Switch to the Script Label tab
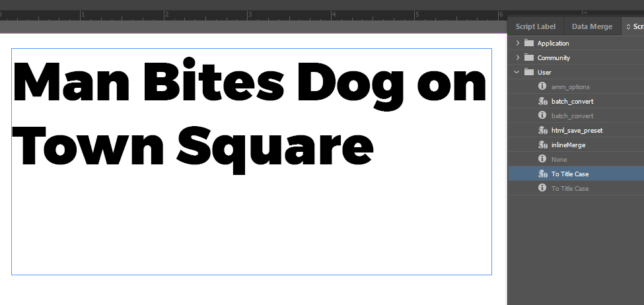The image size is (644, 305). point(536,27)
